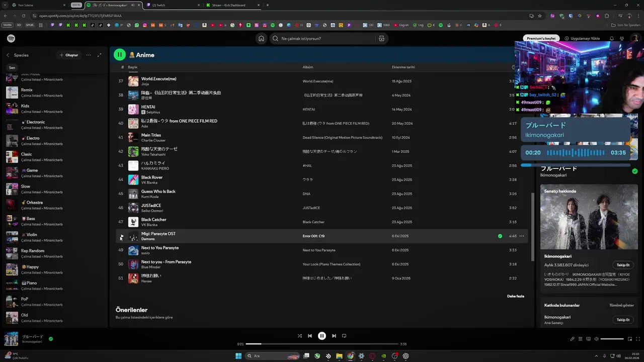Skip to previous track

(x=310, y=336)
